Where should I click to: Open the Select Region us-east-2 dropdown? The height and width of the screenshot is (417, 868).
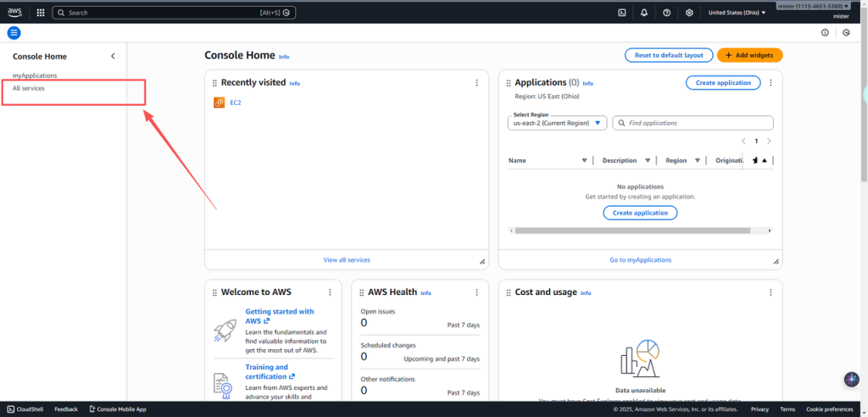(557, 123)
